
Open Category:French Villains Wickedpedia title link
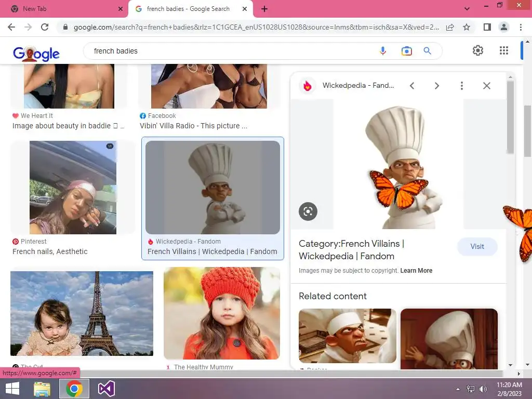pyautogui.click(x=352, y=250)
